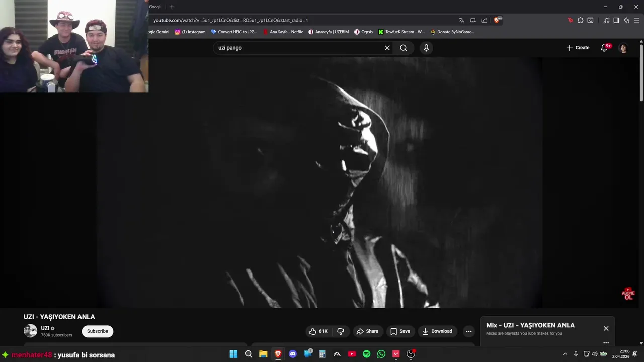Image resolution: width=644 pixels, height=362 pixels.
Task: Open Brave Shields lion icon
Action: 497,20
